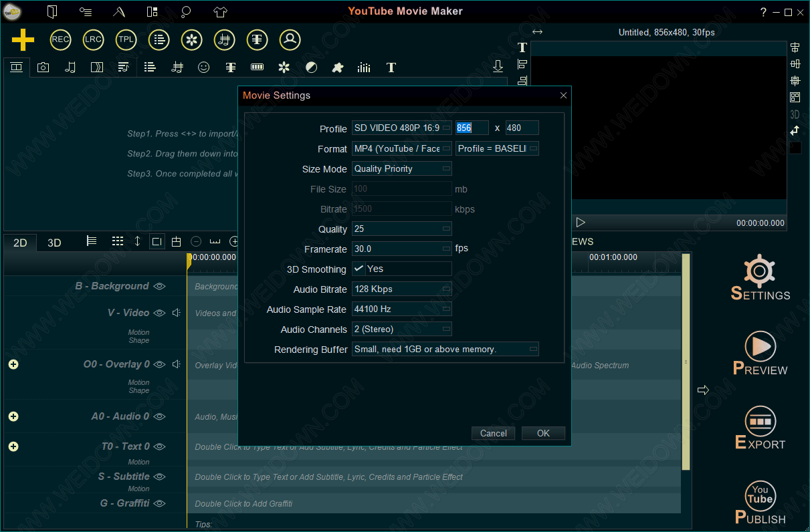Viewport: 810px width, 532px height.
Task: Open the Quality dropdown showing 25
Action: 402,229
